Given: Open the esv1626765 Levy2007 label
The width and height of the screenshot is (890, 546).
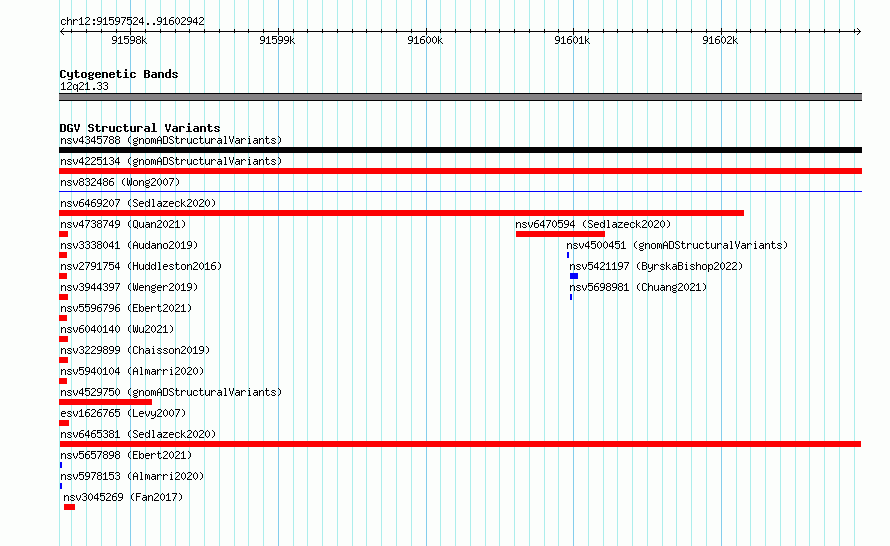Looking at the screenshot, I should point(123,413).
